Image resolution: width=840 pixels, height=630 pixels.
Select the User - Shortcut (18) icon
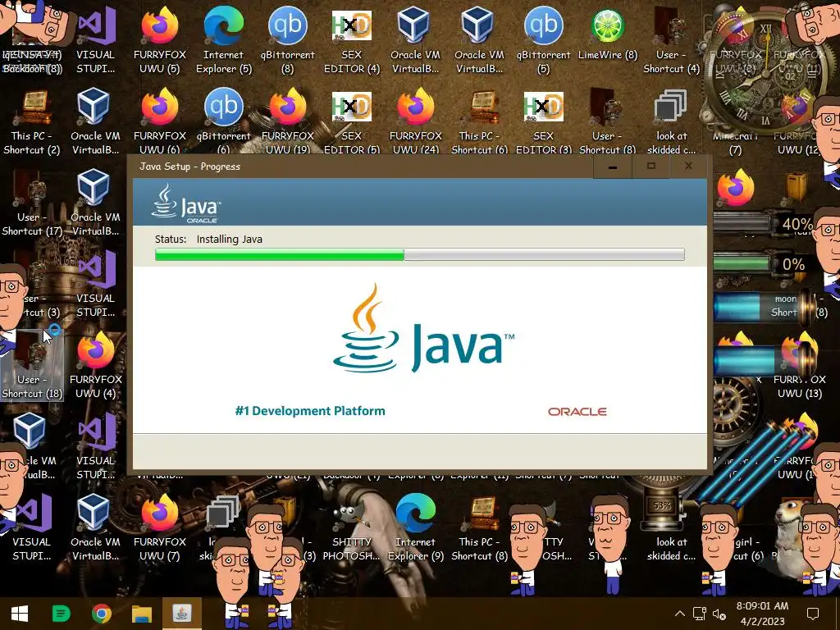click(32, 364)
